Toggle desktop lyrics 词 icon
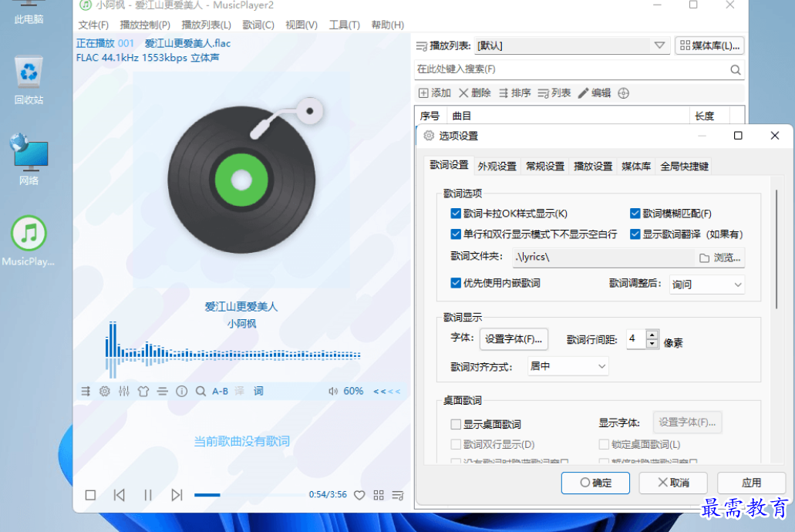Screen dimensions: 795x532 tap(258, 391)
